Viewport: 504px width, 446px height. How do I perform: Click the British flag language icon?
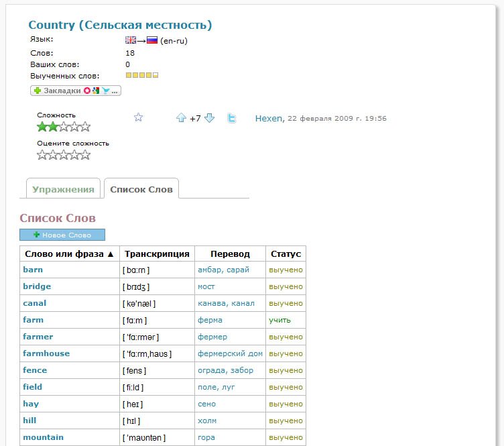pyautogui.click(x=131, y=40)
